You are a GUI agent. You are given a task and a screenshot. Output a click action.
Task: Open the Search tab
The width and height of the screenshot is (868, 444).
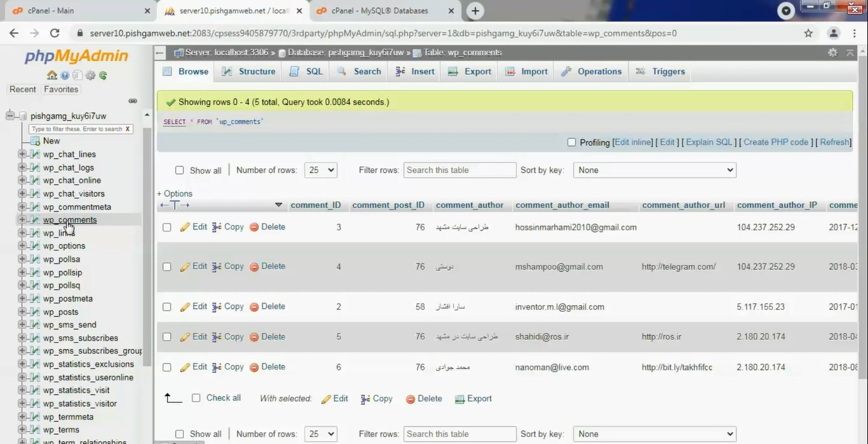[359, 71]
